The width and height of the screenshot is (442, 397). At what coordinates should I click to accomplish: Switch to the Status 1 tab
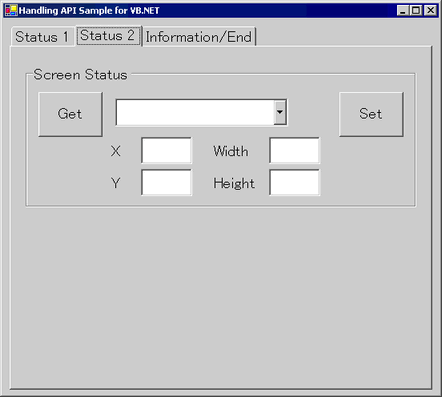click(x=42, y=37)
